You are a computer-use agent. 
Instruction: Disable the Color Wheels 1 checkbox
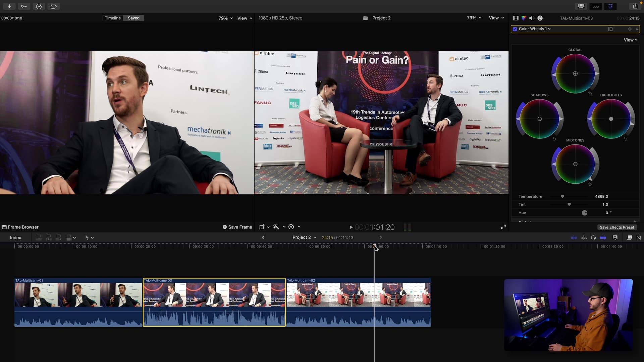coord(515,29)
